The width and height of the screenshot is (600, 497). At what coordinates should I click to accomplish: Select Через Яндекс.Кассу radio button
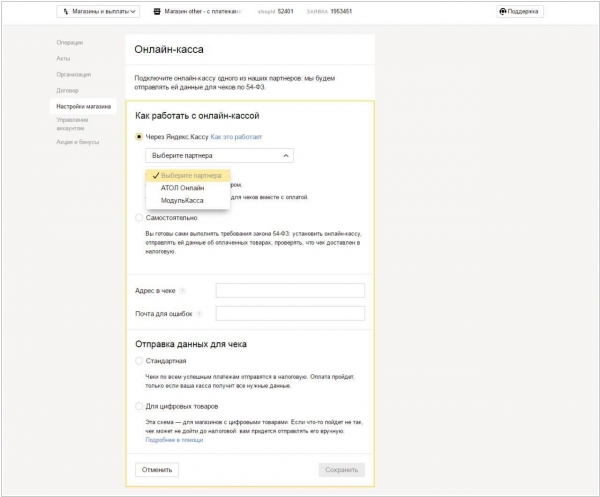pyautogui.click(x=139, y=137)
